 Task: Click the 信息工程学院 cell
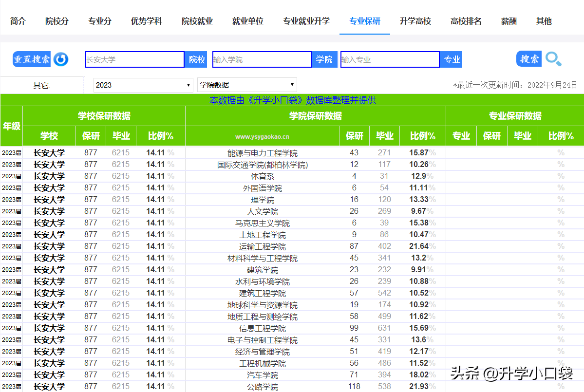coord(262,328)
